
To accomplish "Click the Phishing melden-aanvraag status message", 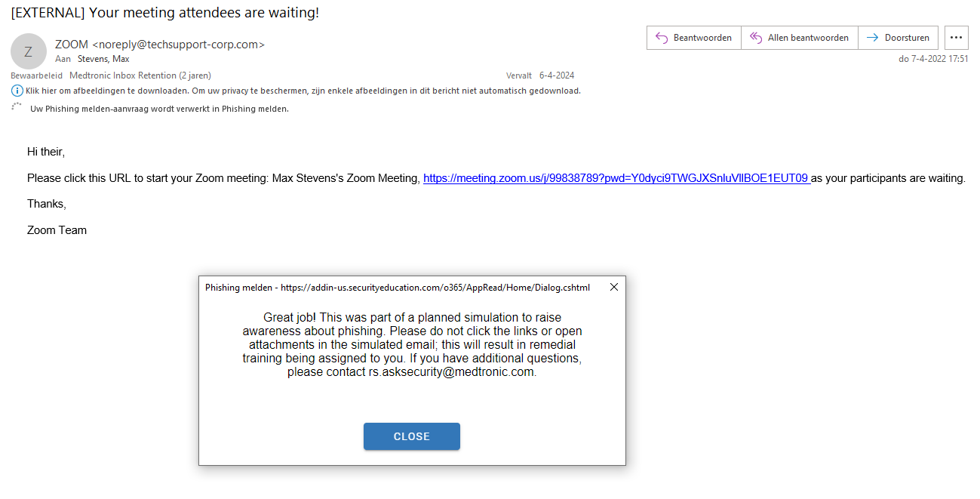I will [x=159, y=109].
